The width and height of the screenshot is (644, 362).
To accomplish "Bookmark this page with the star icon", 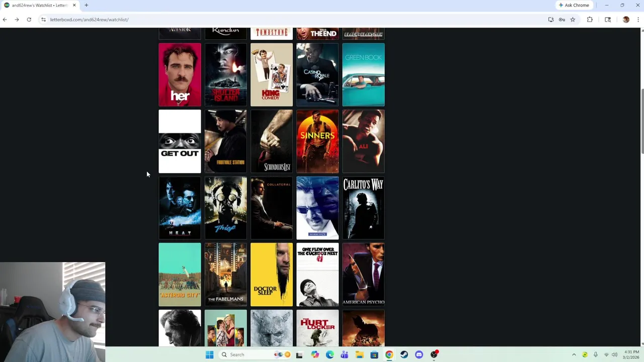I will [573, 20].
